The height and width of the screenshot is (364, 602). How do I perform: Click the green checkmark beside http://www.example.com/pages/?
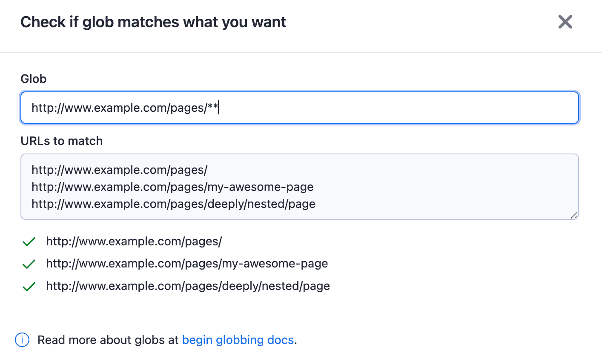coord(29,241)
